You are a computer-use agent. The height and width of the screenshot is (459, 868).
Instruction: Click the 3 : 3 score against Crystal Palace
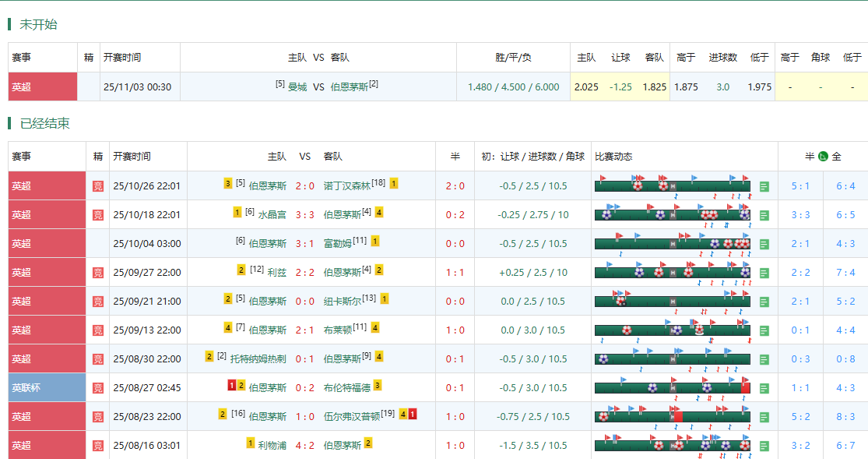point(304,214)
